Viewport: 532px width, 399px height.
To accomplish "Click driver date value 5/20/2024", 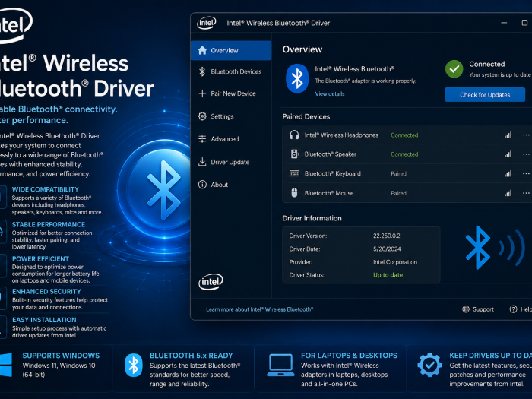I will [x=387, y=249].
